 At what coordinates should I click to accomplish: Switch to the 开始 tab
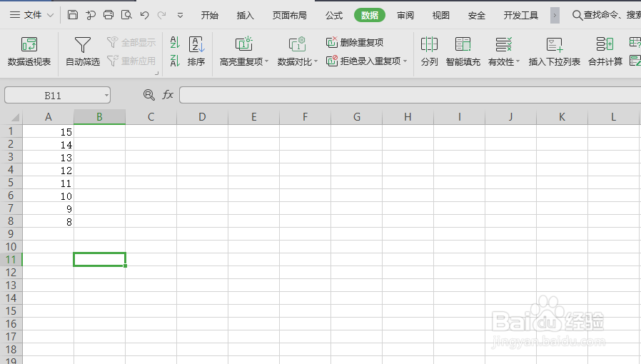click(210, 16)
